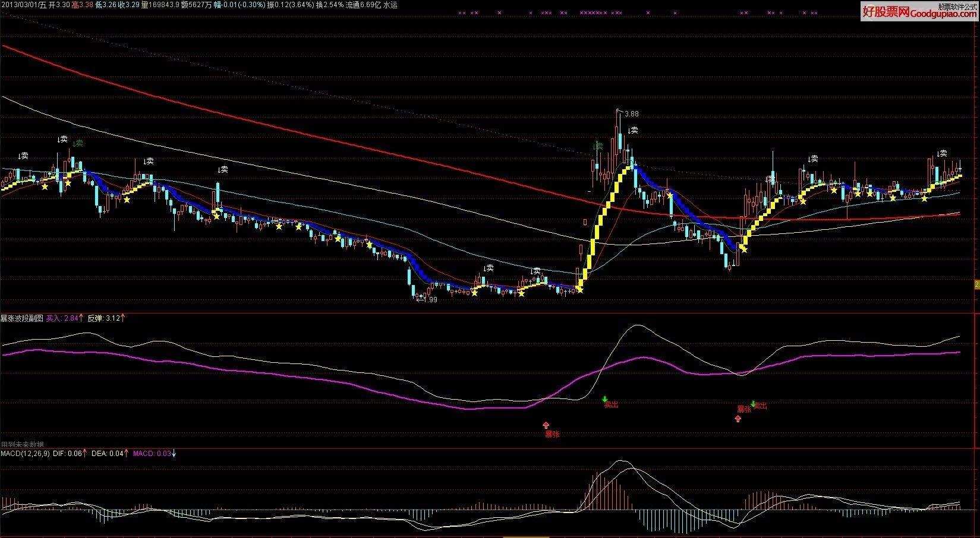Click the volume value 量169843.9
This screenshot has height=538, width=980.
(x=160, y=5)
